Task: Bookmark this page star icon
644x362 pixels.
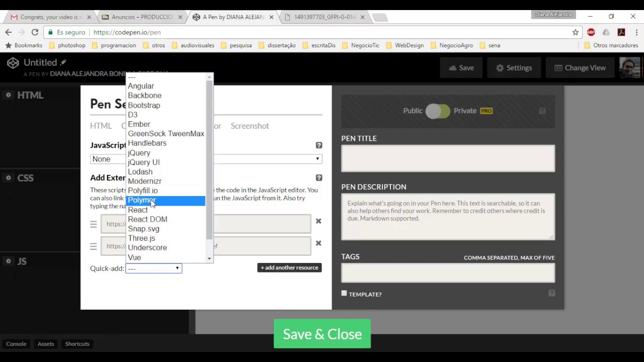Action: [575, 32]
